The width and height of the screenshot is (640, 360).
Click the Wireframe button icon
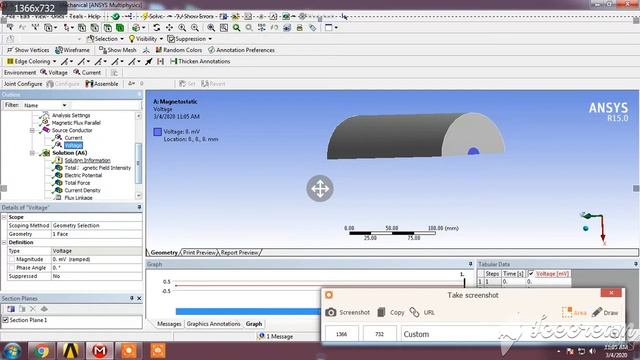click(72, 50)
